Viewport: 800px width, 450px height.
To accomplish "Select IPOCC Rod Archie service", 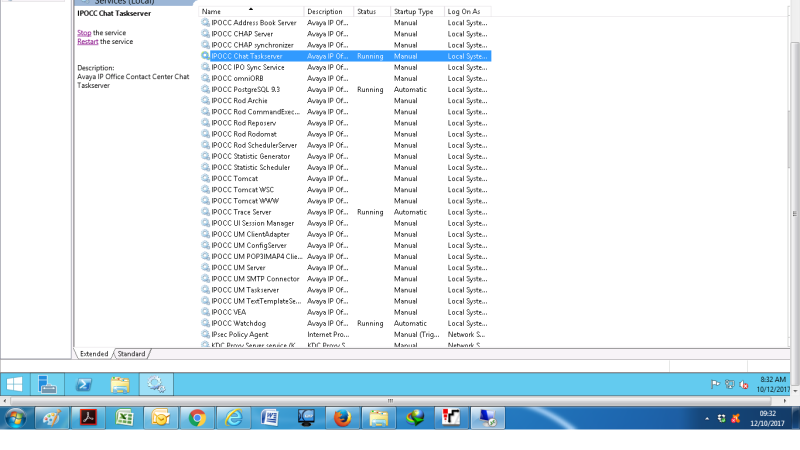I will 345,101.
